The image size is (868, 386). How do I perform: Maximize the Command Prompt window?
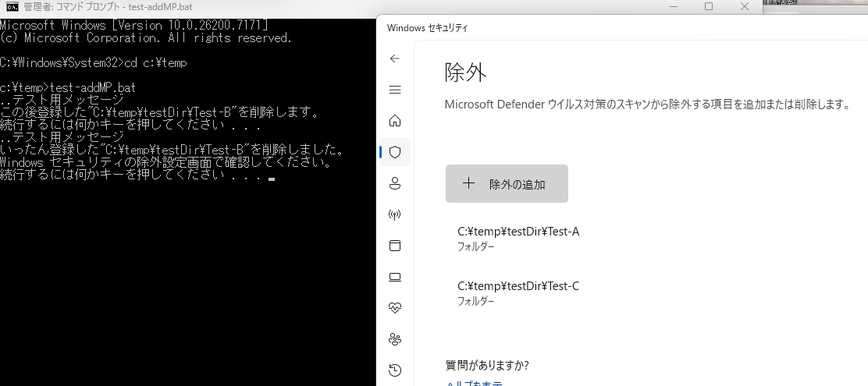(x=709, y=7)
